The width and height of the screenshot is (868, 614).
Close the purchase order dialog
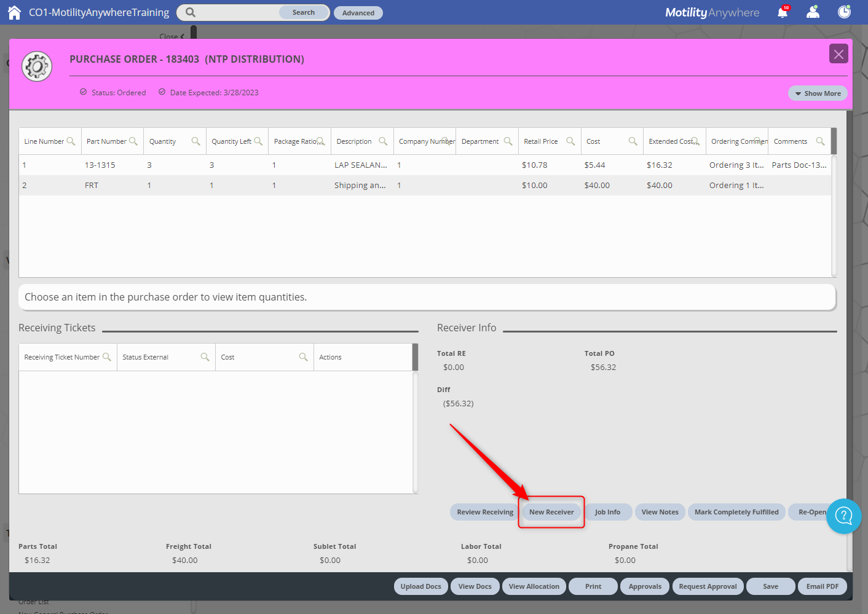click(x=838, y=54)
